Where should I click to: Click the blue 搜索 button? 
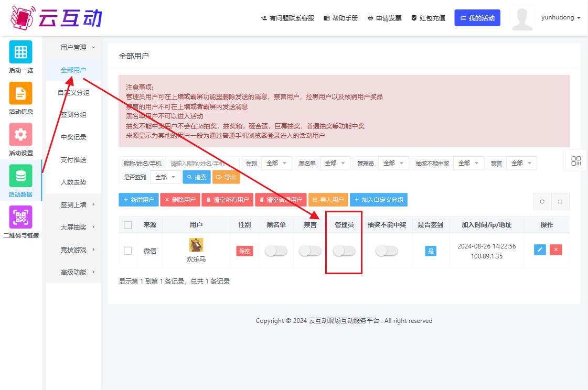click(x=197, y=177)
